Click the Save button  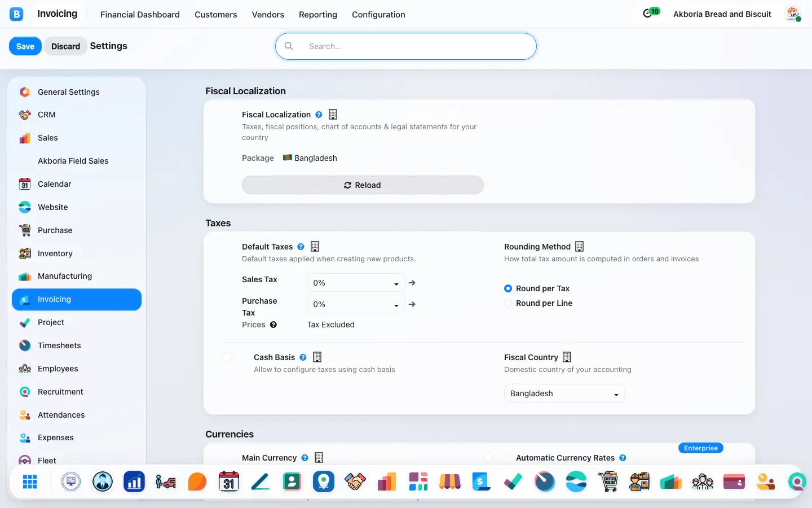[x=25, y=46]
